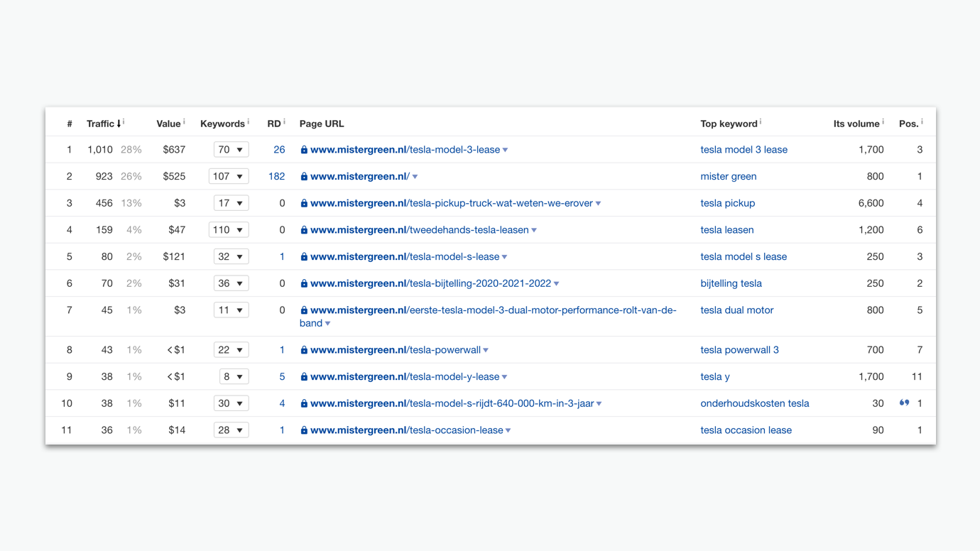
Task: Click top keyword 'tesla dual motor'
Action: click(x=736, y=310)
